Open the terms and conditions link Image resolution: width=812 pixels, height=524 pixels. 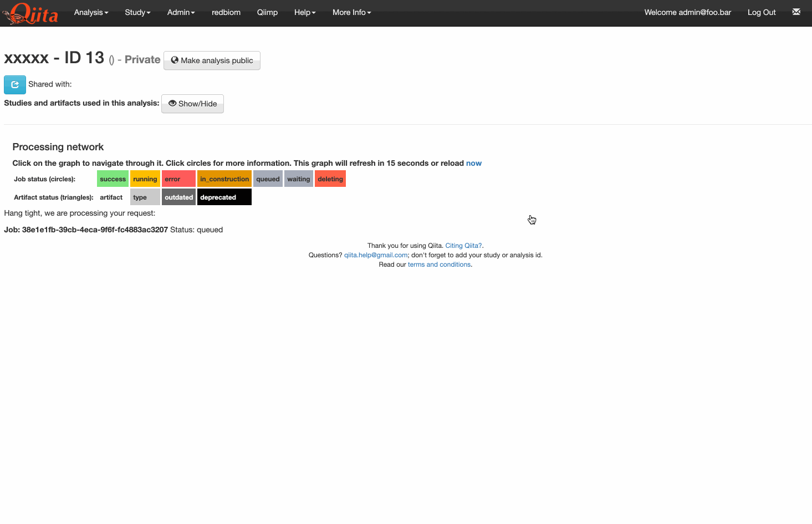(440, 264)
